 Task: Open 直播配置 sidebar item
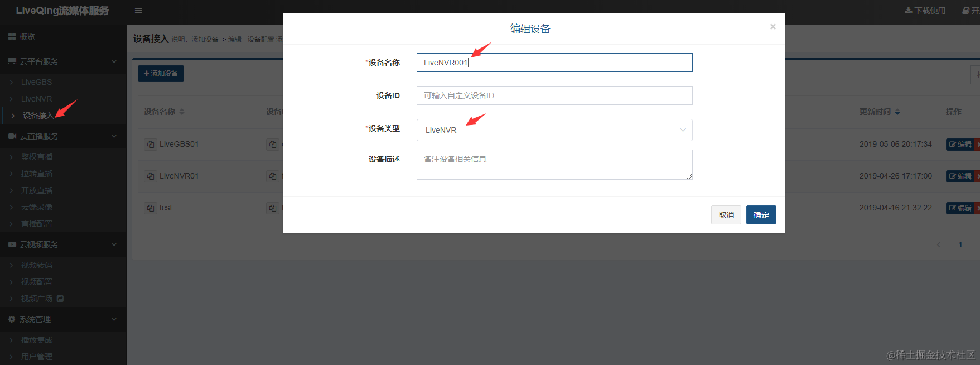click(x=37, y=224)
